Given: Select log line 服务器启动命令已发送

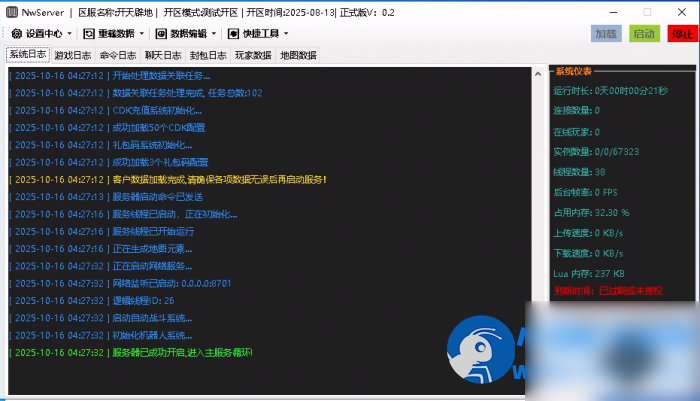Looking at the screenshot, I should [x=106, y=197].
